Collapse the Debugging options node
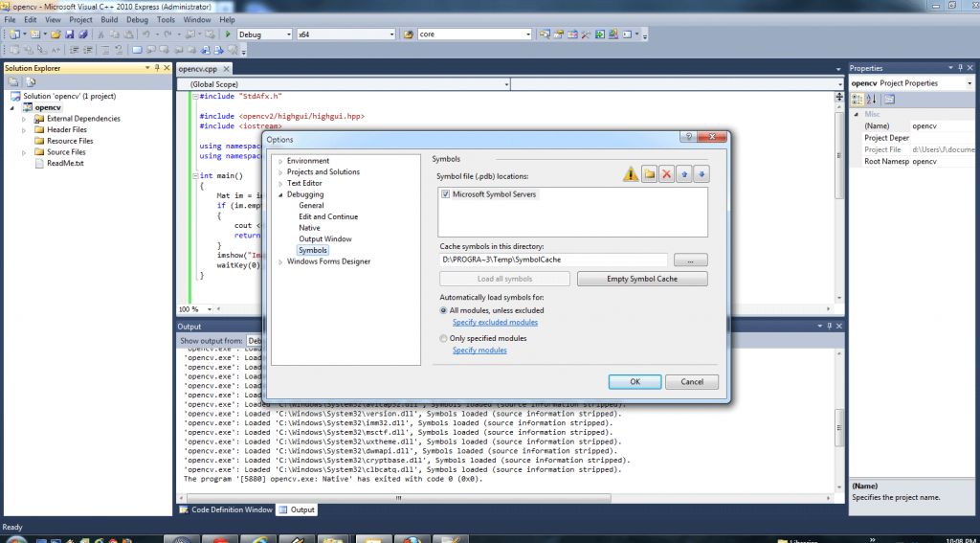The height and width of the screenshot is (543, 980). (x=280, y=194)
